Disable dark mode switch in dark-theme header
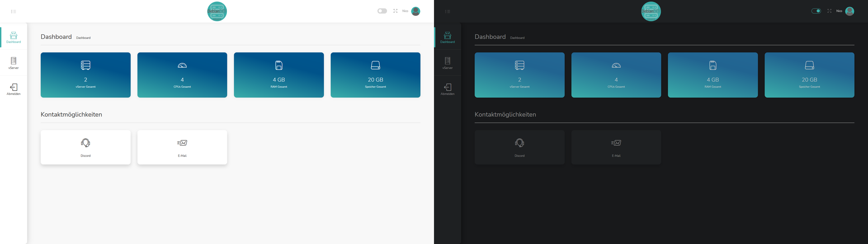Image resolution: width=868 pixels, height=244 pixels. tap(816, 11)
